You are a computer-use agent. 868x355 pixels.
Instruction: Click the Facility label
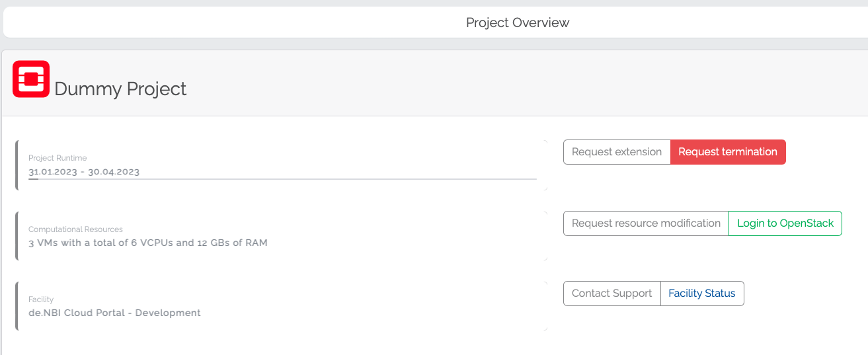[x=41, y=299]
